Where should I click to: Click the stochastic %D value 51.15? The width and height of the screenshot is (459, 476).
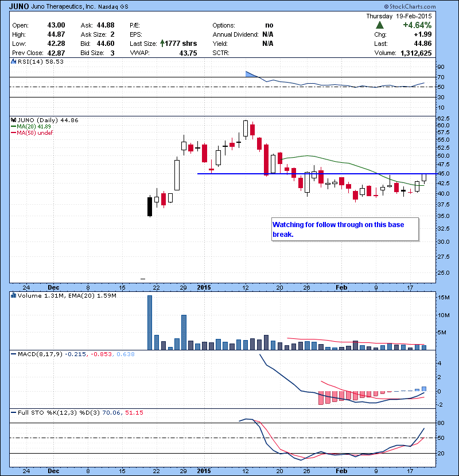pyautogui.click(x=134, y=412)
